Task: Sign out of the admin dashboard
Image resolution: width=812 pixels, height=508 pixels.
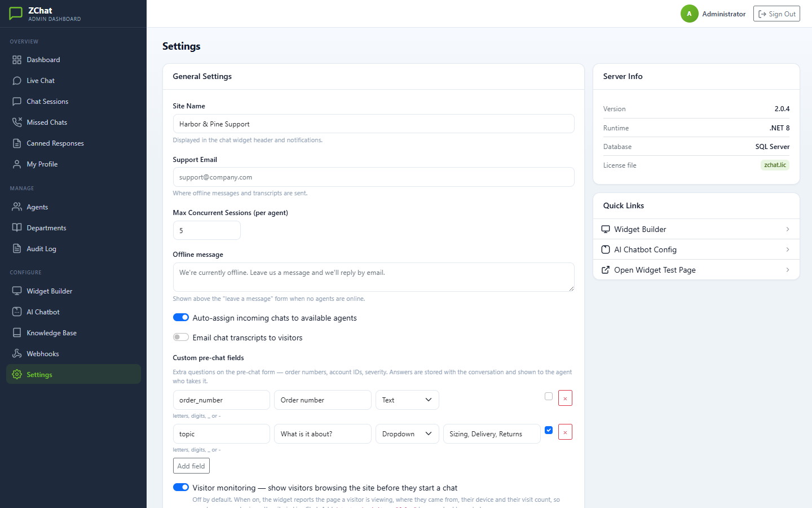Action: (x=776, y=14)
